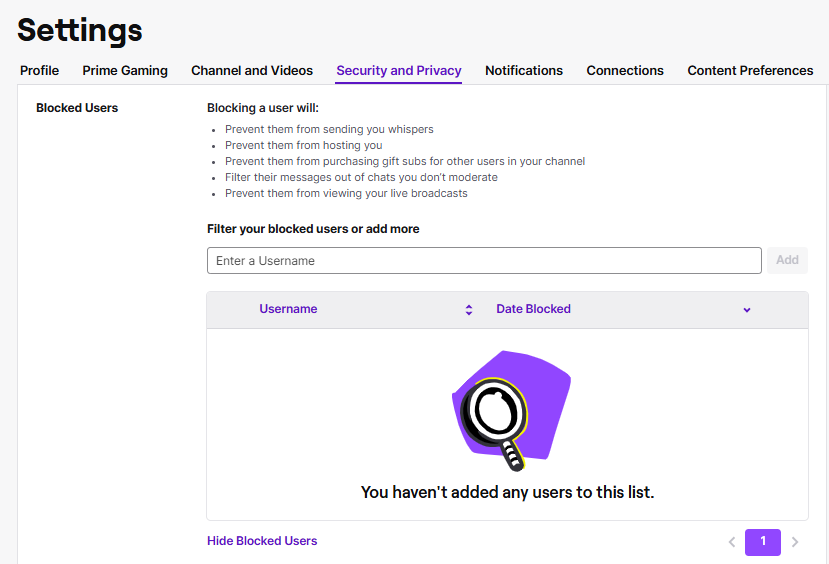
Task: Click the magnifying glass illustration
Action: [x=511, y=410]
